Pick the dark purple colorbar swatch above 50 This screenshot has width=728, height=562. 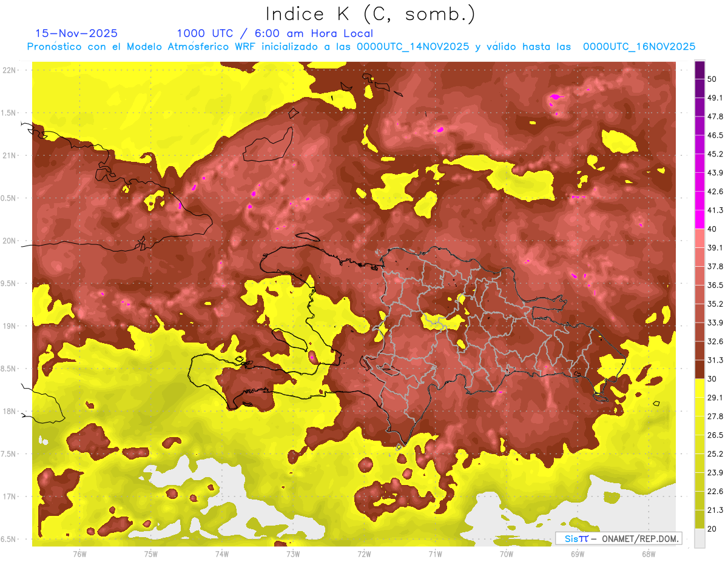coord(699,70)
